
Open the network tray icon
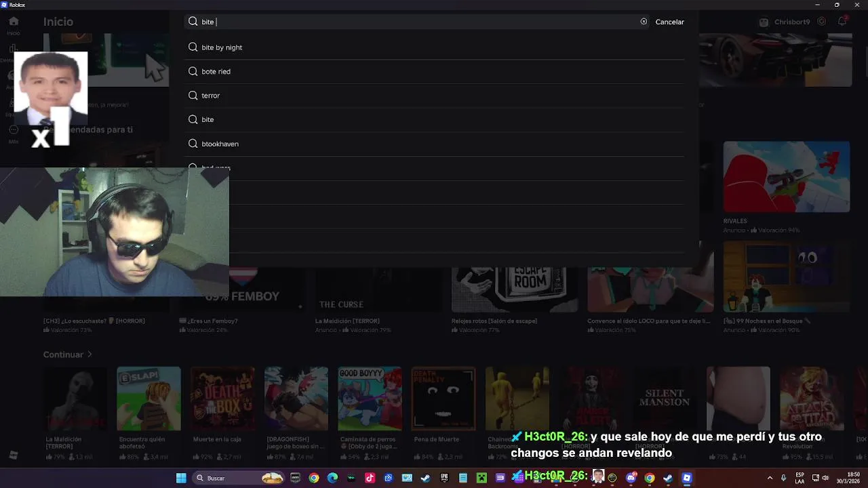[x=816, y=478]
